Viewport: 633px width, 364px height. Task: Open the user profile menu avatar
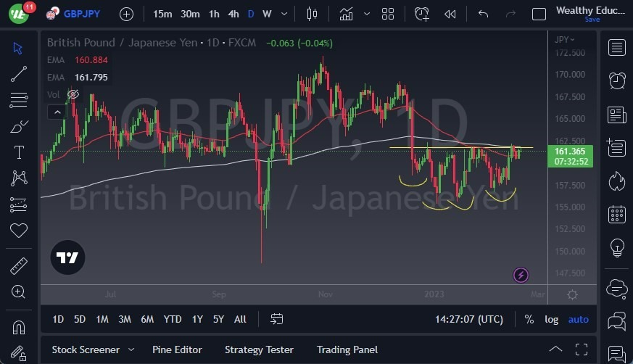pyautogui.click(x=19, y=14)
